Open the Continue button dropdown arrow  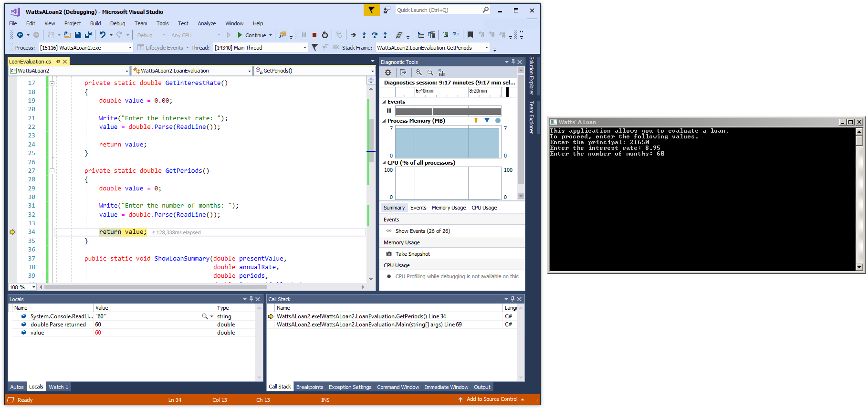point(271,35)
